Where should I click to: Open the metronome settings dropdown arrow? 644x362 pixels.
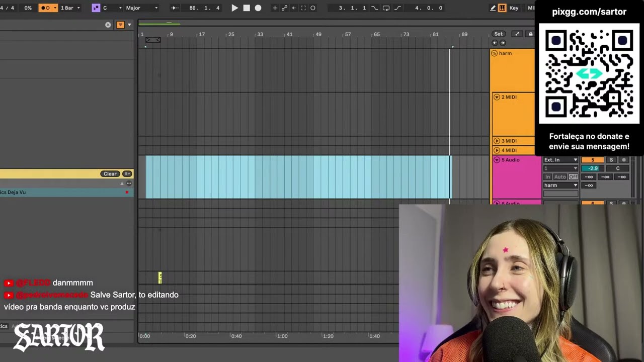pyautogui.click(x=54, y=8)
